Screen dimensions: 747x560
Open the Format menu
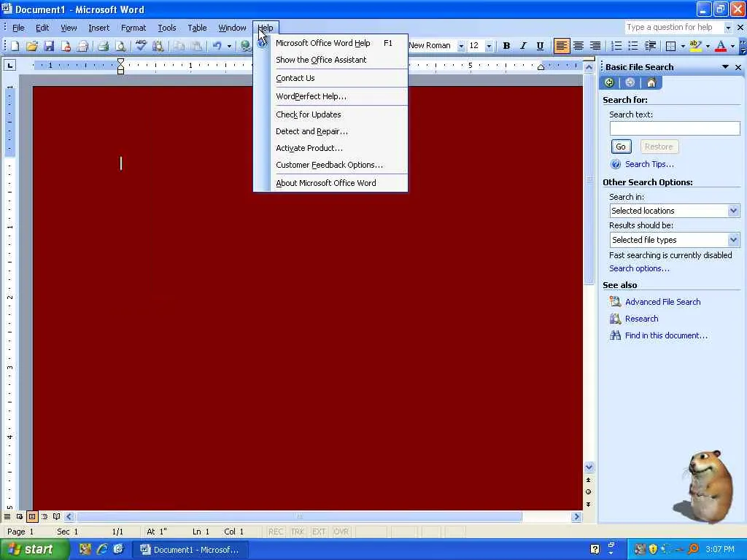point(133,28)
